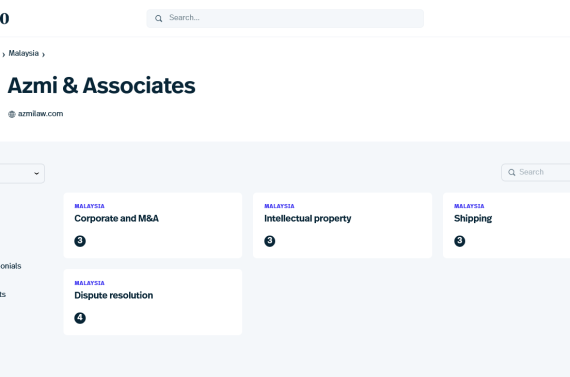
Task: Click tier 4 badge under Dispute resolution
Action: point(80,318)
